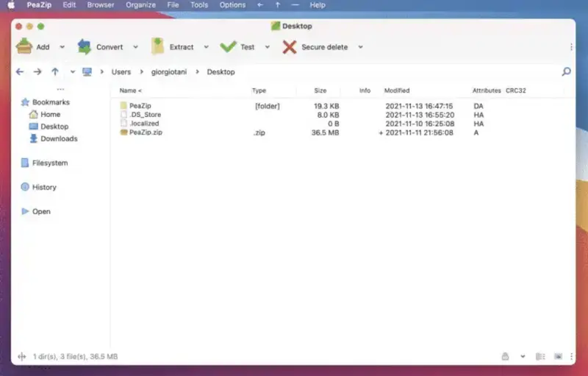This screenshot has height=376, width=588.
Task: Sort by the CRC32 column header
Action: coord(516,91)
